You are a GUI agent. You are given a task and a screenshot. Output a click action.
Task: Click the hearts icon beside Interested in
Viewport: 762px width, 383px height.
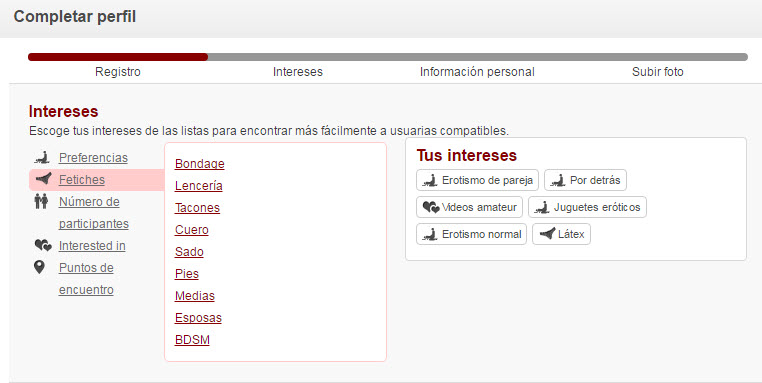coord(43,245)
